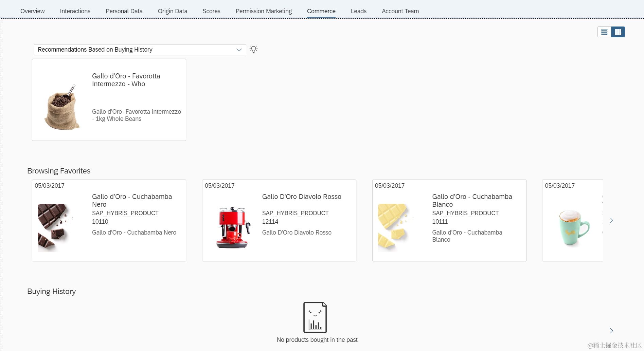Click the date on the Cuchabamba Nero card

point(50,186)
